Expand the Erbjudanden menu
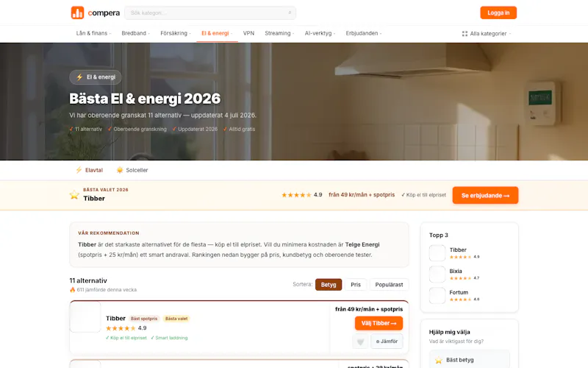This screenshot has height=368, width=588. tap(363, 33)
